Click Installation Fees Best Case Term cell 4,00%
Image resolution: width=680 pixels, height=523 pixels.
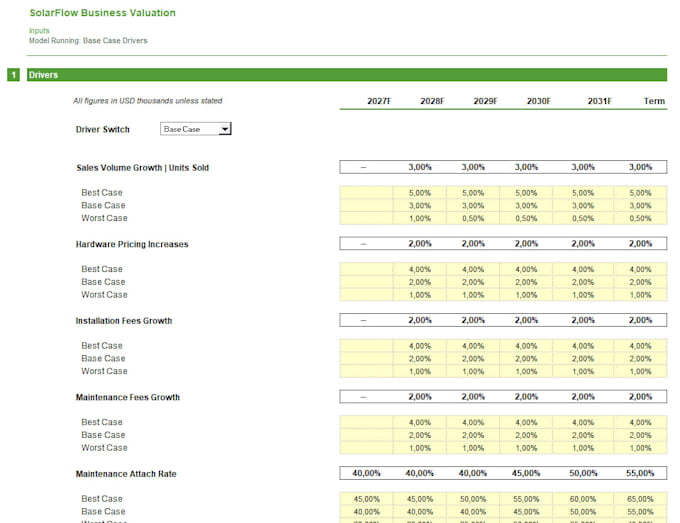pos(640,346)
